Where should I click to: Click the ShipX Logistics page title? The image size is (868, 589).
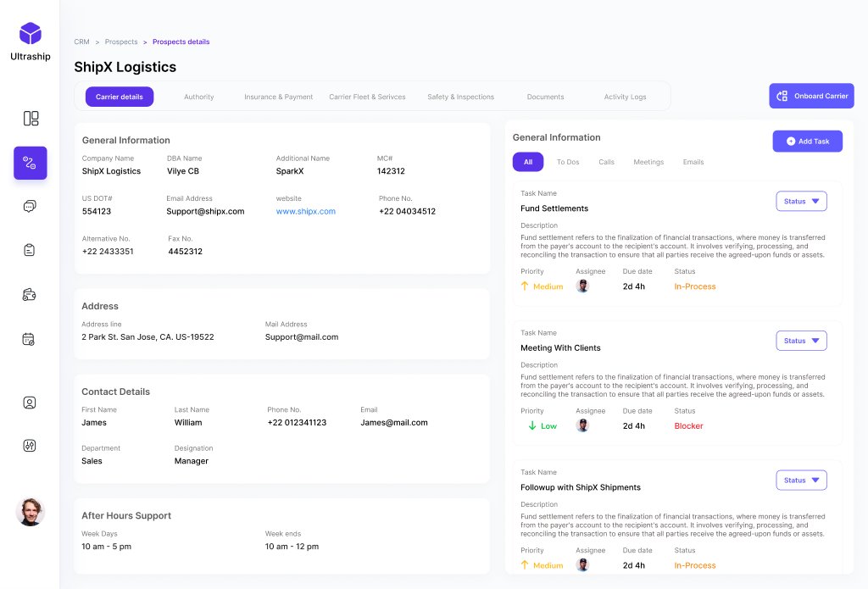[125, 67]
